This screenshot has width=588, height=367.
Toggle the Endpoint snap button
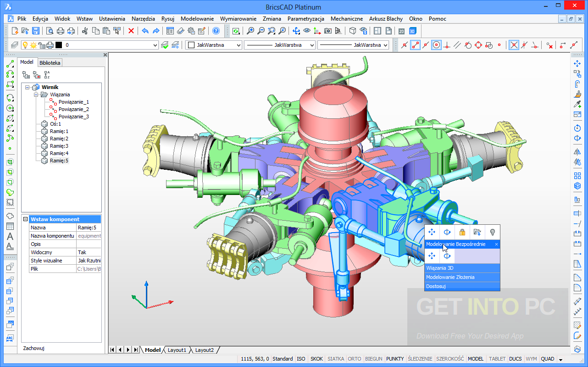(416, 45)
